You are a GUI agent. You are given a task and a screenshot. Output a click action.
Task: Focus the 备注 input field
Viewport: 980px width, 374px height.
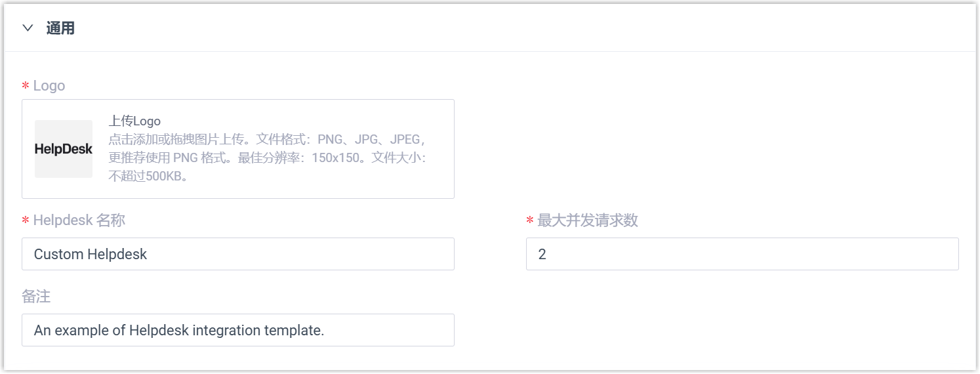tap(237, 330)
